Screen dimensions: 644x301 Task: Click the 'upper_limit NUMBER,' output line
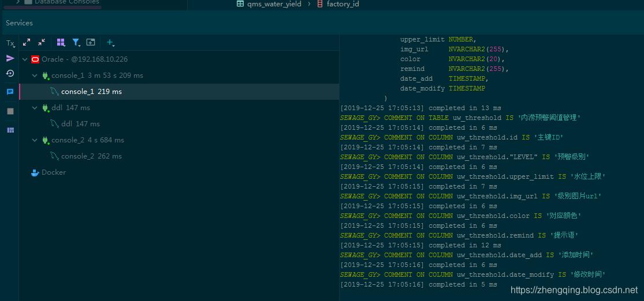point(438,40)
